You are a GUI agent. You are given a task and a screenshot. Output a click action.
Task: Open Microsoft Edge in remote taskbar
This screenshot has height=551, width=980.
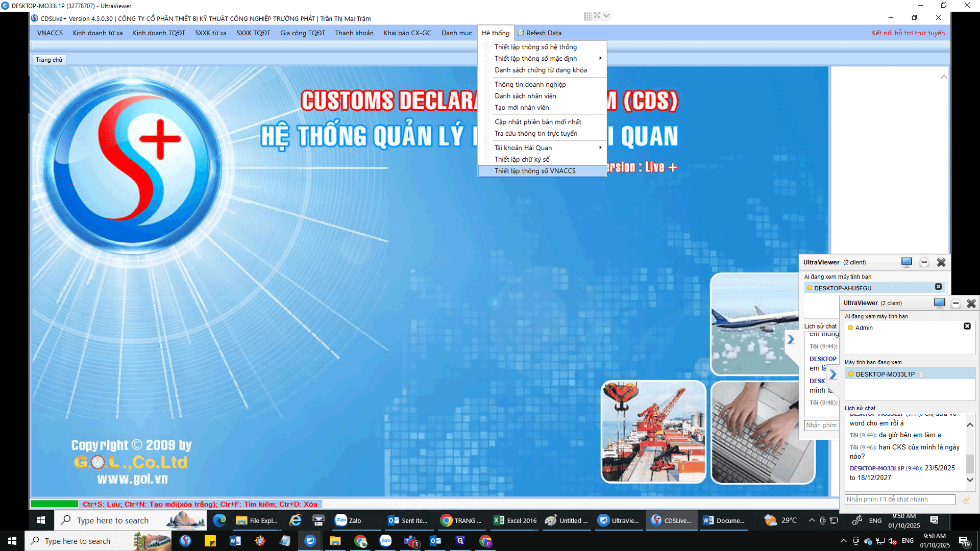[x=219, y=520]
